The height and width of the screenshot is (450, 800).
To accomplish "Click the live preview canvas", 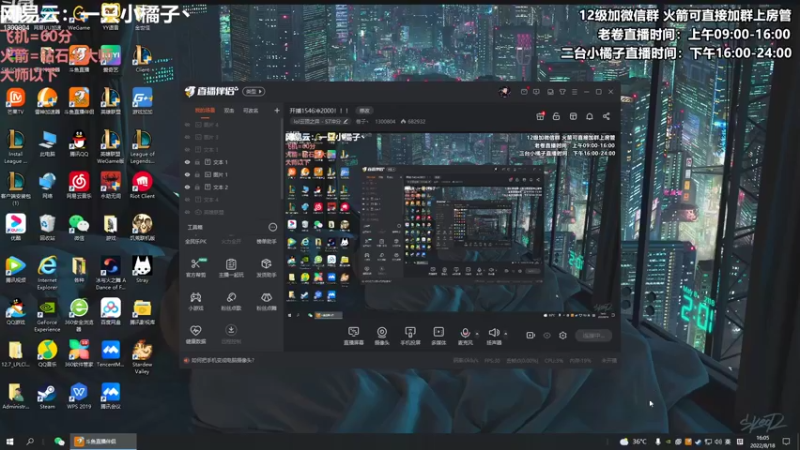I will pos(452,227).
